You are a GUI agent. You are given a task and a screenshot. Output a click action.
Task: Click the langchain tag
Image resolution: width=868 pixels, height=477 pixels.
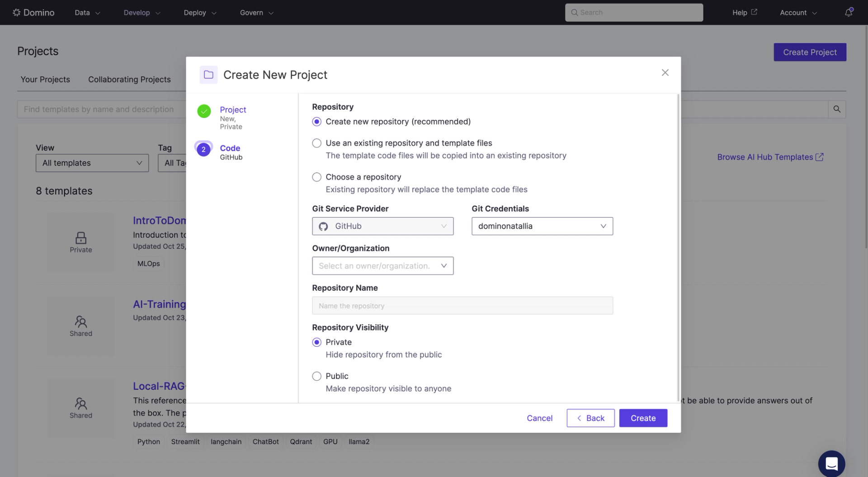point(226,442)
